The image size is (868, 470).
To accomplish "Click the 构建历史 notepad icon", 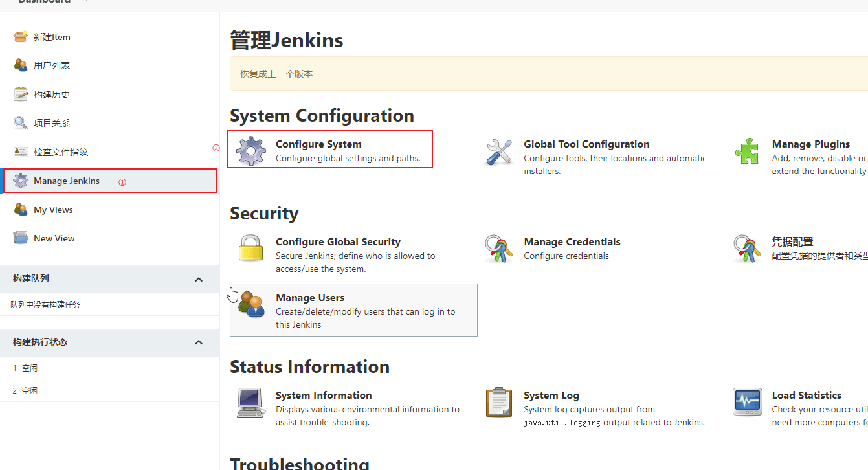I will 21,95.
